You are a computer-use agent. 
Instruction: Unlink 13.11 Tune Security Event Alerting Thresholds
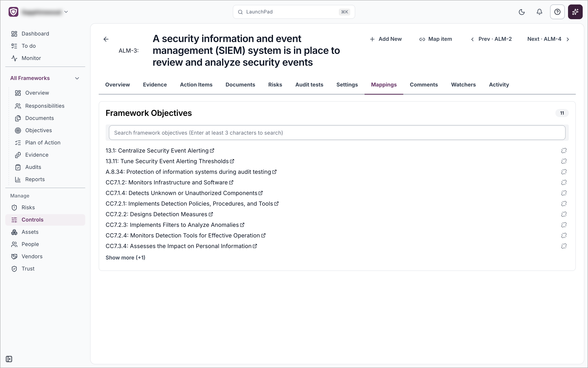click(x=564, y=161)
